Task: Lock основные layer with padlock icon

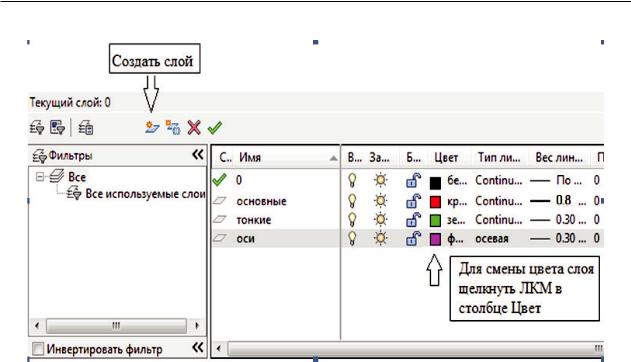Action: (413, 201)
